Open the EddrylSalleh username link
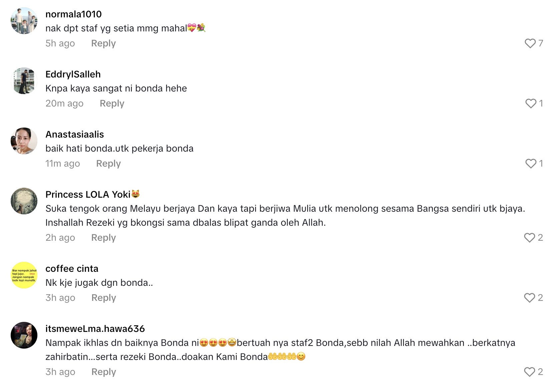Viewport: 554px width, 392px height. tap(73, 74)
